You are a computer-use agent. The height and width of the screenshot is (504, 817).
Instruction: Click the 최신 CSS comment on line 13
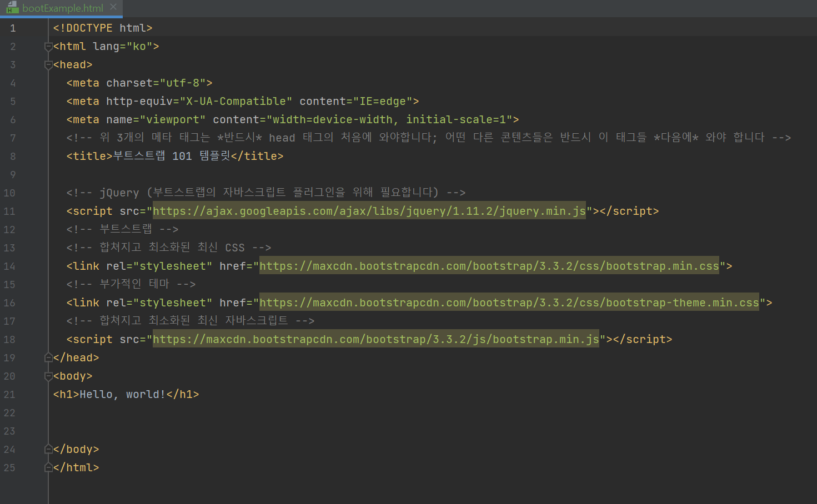tap(169, 248)
